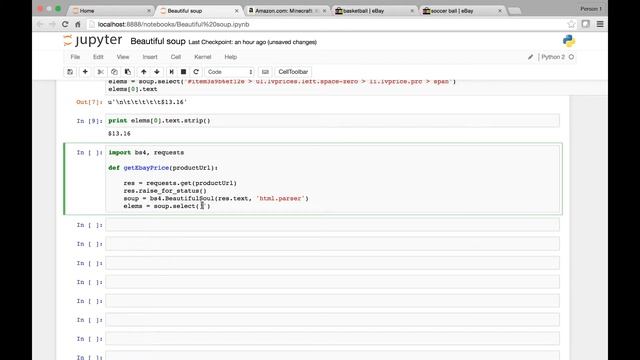
Task: Close the Beautiful soup browser tab
Action: coord(236,11)
